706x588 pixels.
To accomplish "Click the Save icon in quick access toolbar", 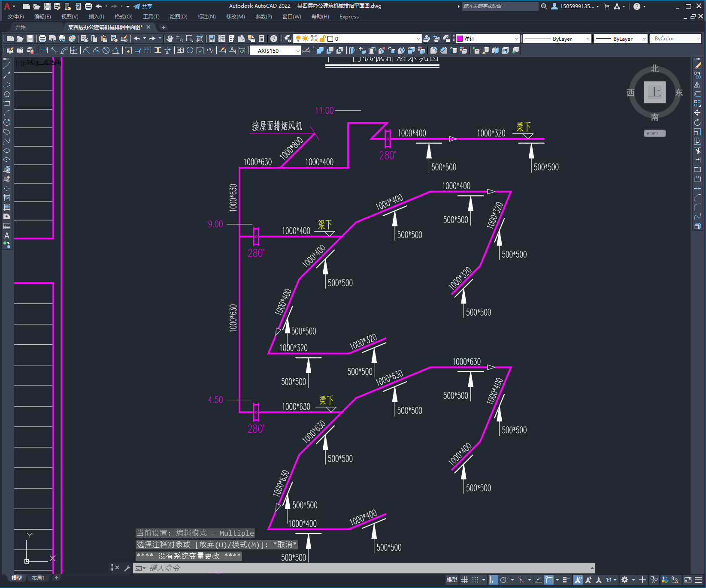I will pos(47,6).
